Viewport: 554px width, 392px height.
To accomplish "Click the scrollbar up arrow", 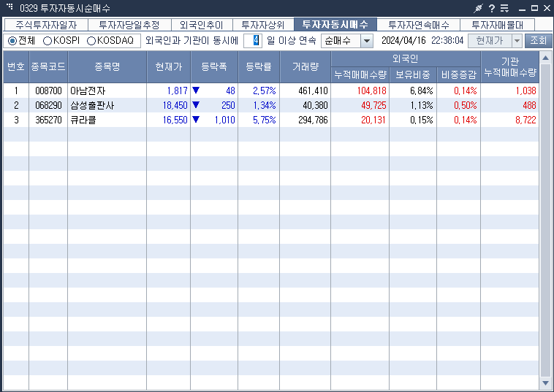I will coord(545,58).
